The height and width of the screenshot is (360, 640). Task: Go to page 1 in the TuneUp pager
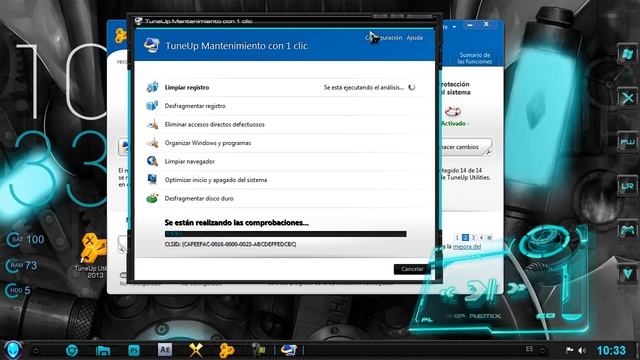[x=457, y=238]
